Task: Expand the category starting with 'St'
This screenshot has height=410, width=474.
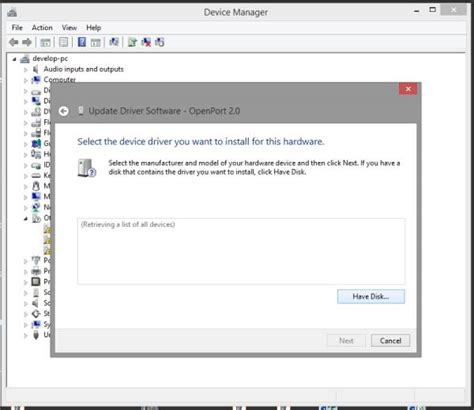Action: 25,314
